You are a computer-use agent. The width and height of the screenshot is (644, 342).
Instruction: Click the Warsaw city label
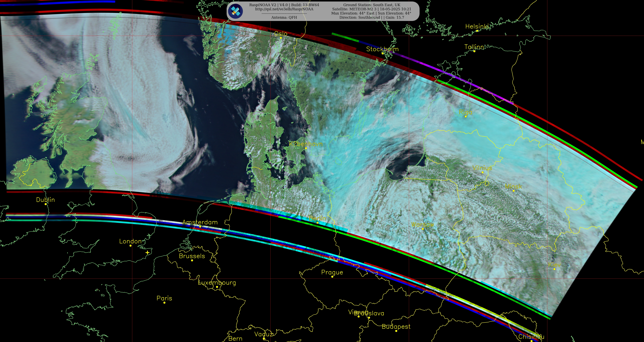[x=423, y=225]
